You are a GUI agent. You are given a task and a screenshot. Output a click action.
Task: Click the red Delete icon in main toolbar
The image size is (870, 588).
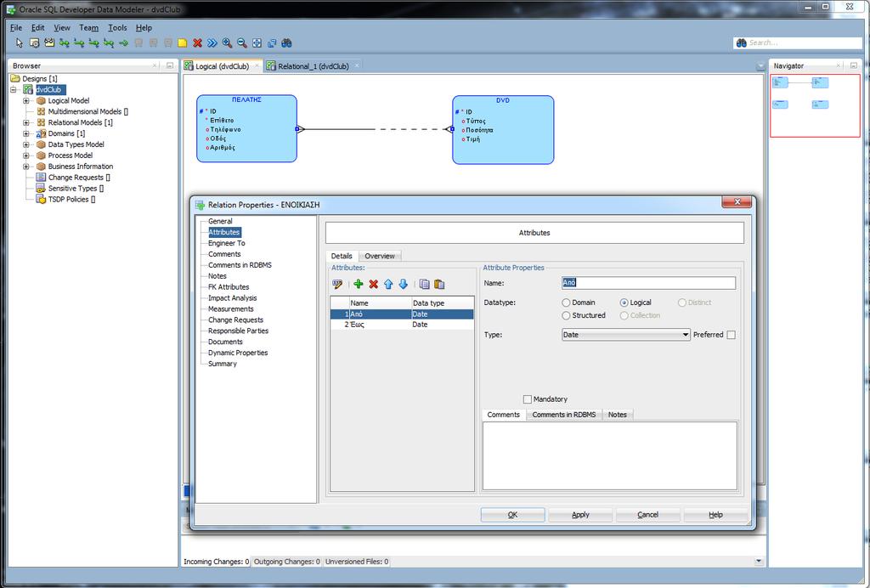click(x=197, y=42)
